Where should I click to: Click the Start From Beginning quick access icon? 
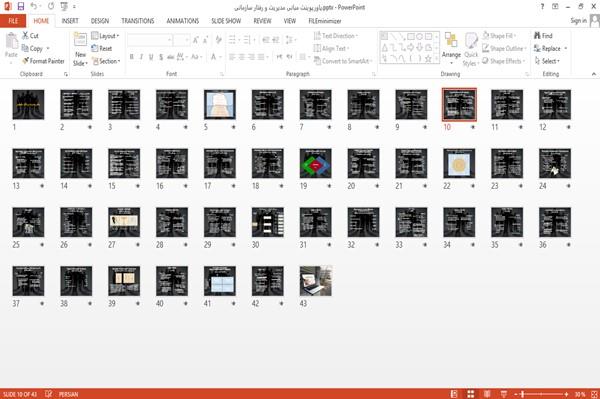pyautogui.click(x=64, y=7)
